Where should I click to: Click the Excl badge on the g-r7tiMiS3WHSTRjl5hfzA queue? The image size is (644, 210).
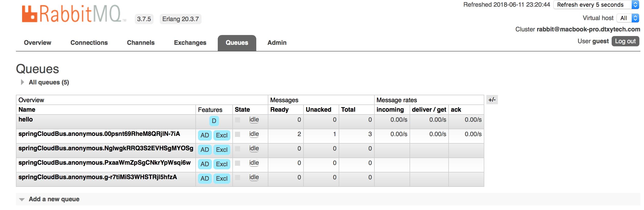tap(222, 179)
